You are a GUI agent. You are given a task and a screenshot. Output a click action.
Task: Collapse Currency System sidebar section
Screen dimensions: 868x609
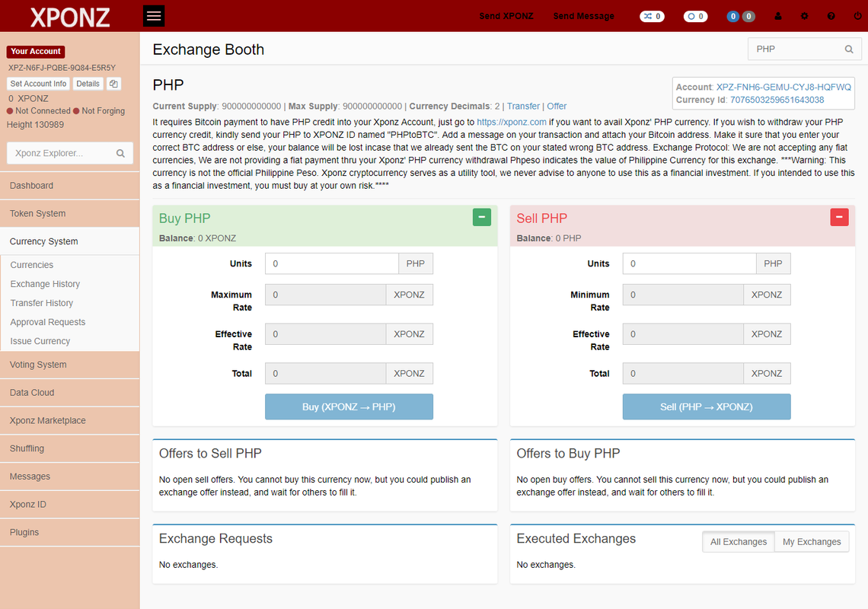point(70,241)
